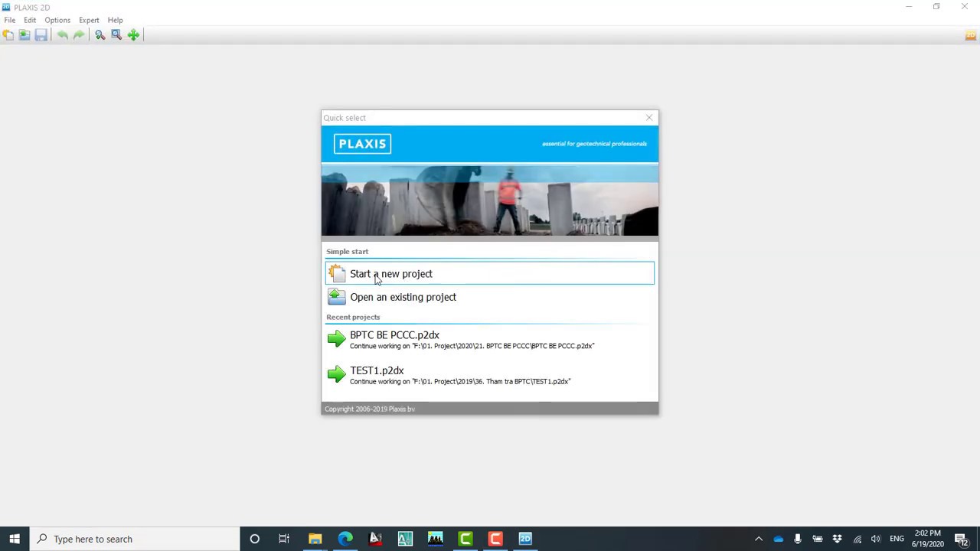Click the Redo green arrow icon
980x551 pixels.
point(79,34)
